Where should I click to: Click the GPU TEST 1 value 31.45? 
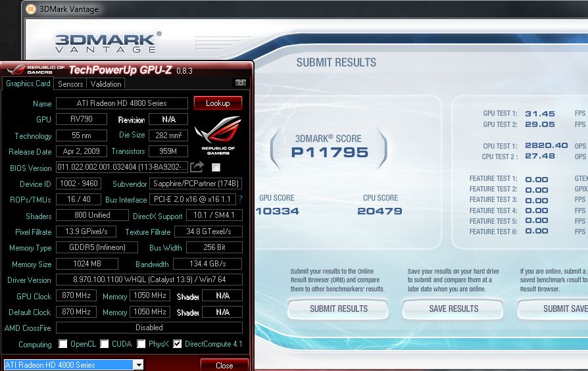pos(539,114)
